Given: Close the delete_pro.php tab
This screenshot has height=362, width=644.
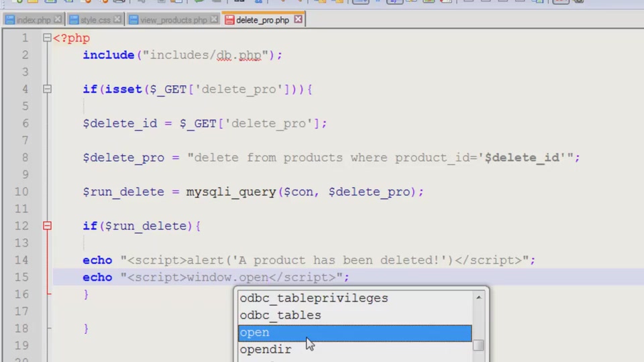Looking at the screenshot, I should [298, 19].
